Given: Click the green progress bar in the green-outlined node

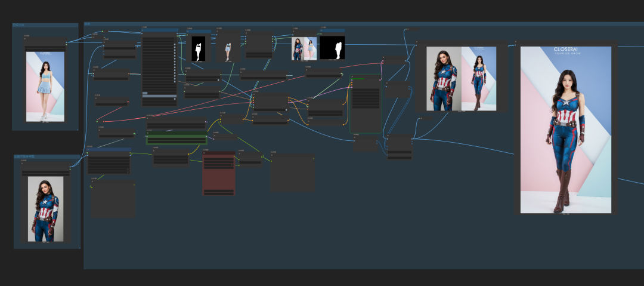Looking at the screenshot, I should (358, 79).
